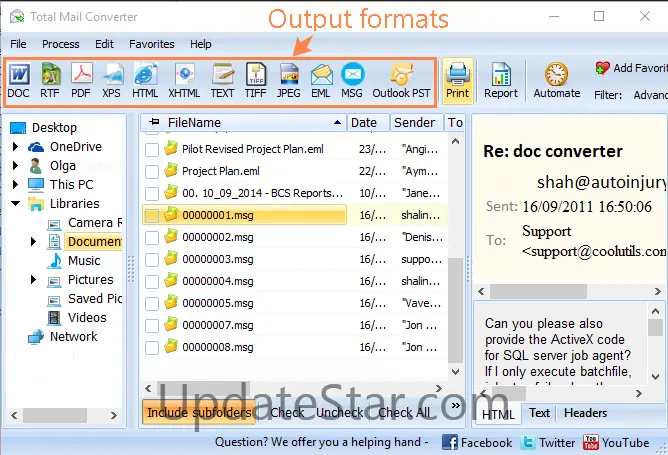Select DOC output format
668x455 pixels.
click(19, 81)
